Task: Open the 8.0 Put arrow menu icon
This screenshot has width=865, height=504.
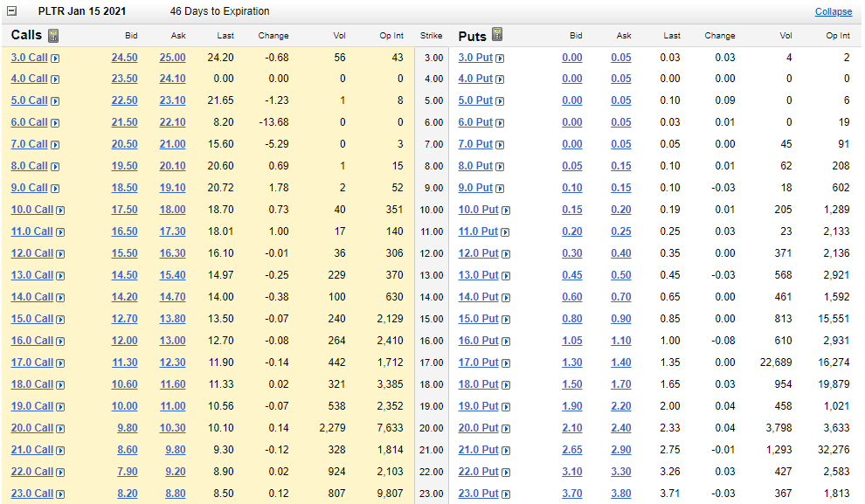Action: [500, 167]
